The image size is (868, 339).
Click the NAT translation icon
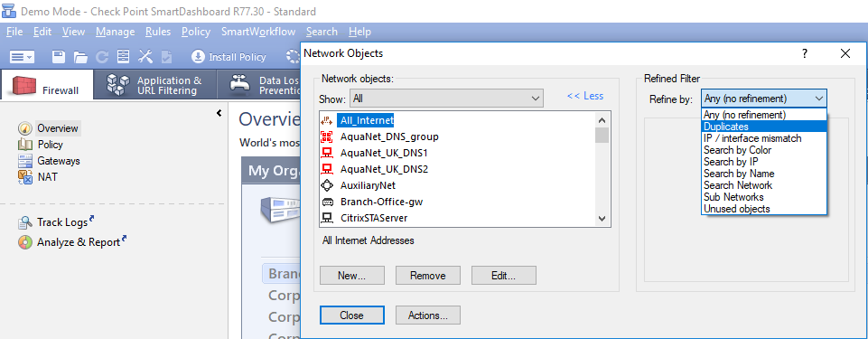tap(25, 177)
